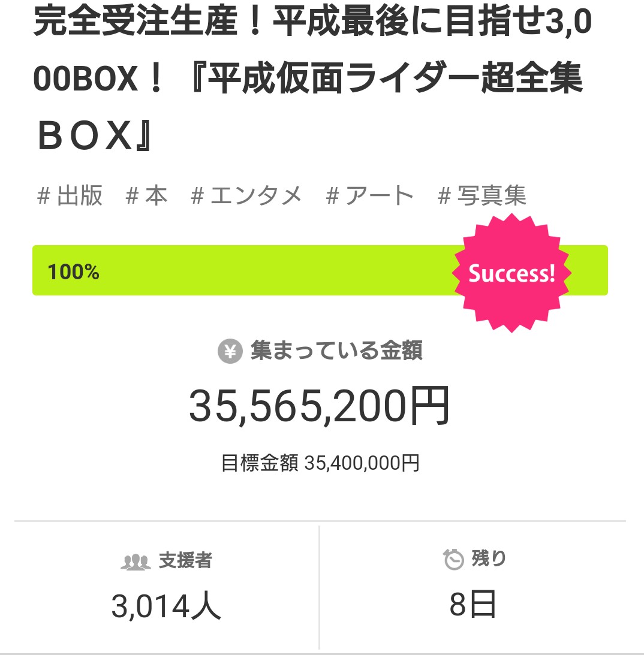
Task: Tap the #写真集 tag
Action: [483, 196]
